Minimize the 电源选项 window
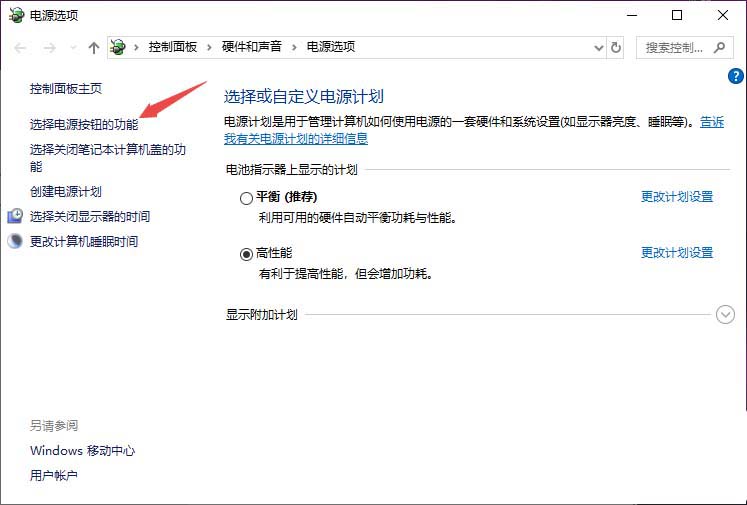The image size is (747, 505). pos(632,15)
